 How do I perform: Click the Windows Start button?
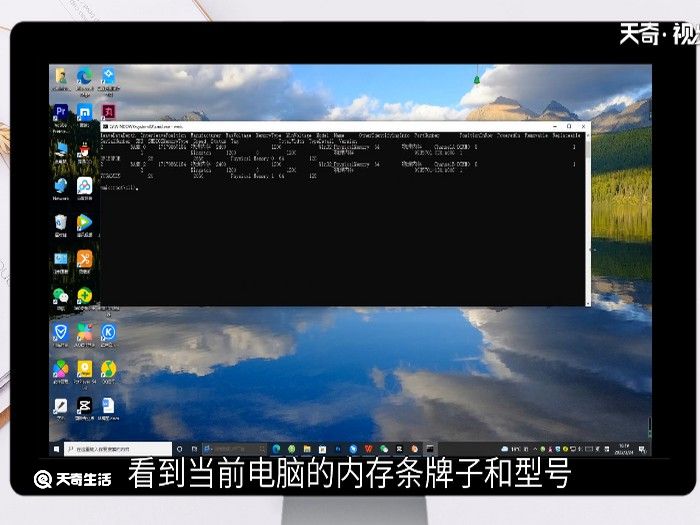56,449
